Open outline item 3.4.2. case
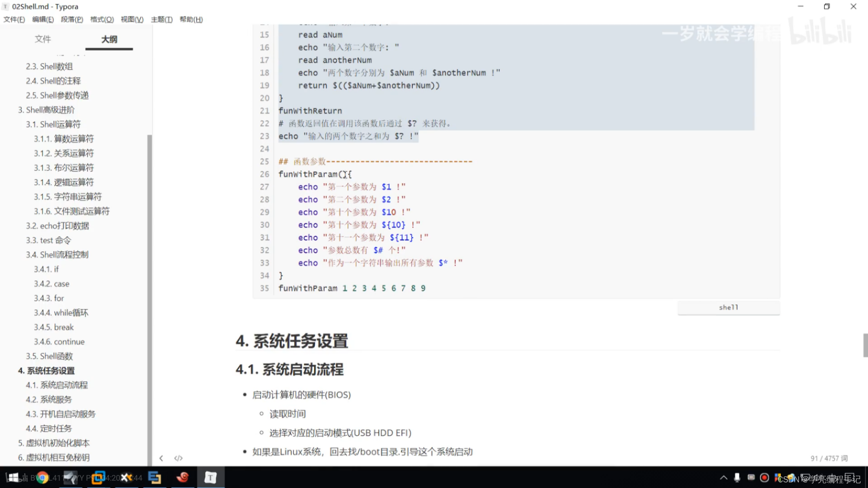 click(x=52, y=284)
